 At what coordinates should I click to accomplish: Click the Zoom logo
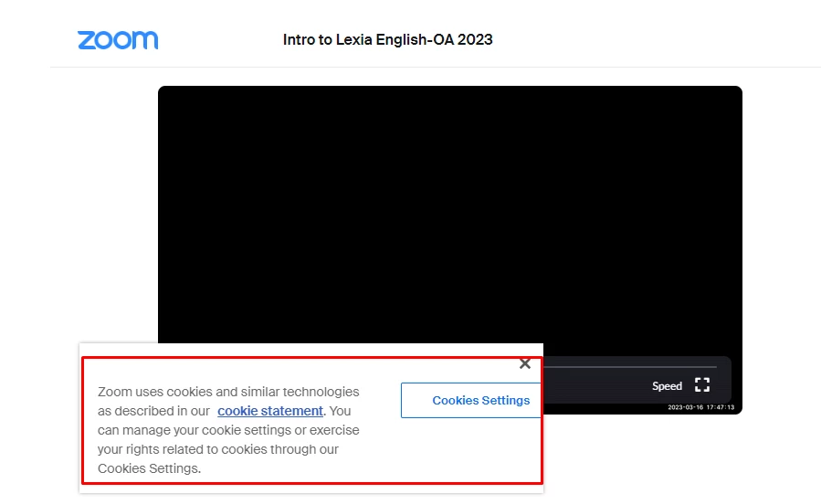click(118, 40)
